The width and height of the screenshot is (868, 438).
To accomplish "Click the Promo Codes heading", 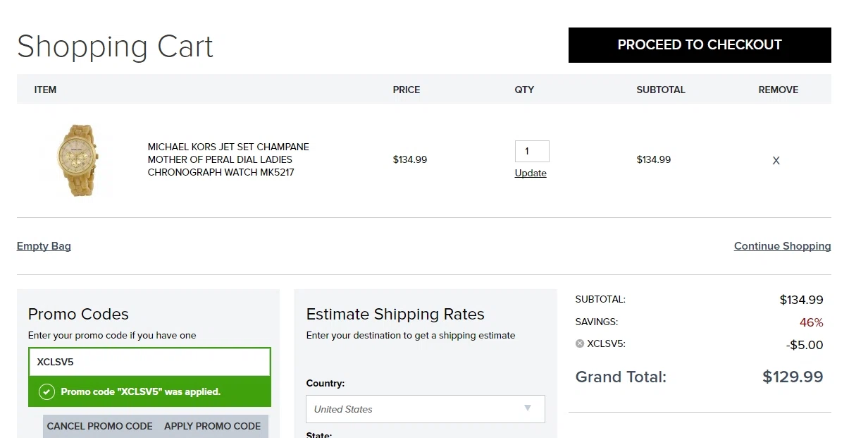I will point(78,314).
